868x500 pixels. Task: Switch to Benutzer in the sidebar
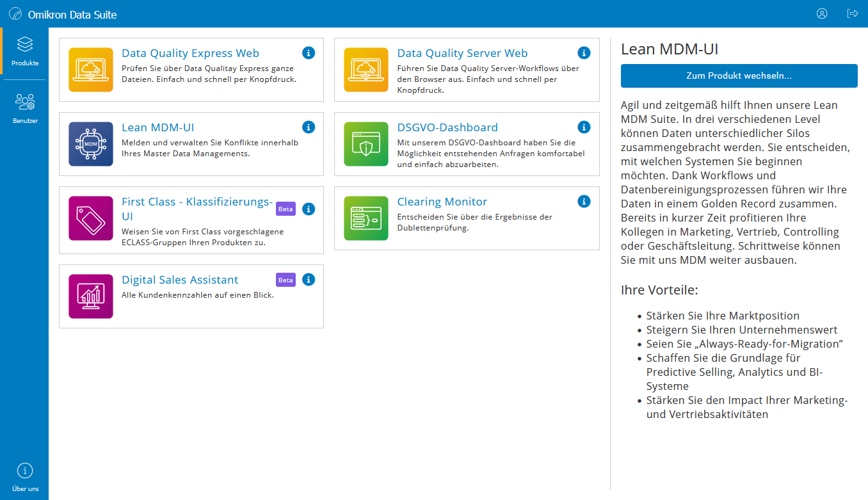pos(24,108)
